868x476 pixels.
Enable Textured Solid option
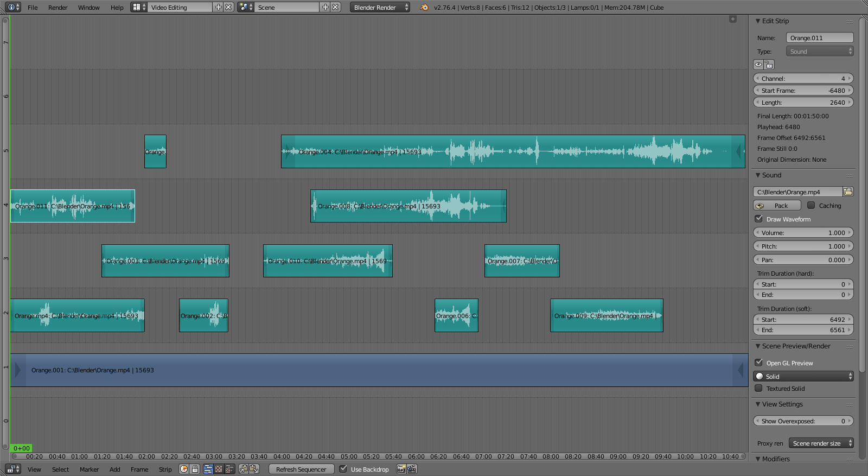pos(759,388)
